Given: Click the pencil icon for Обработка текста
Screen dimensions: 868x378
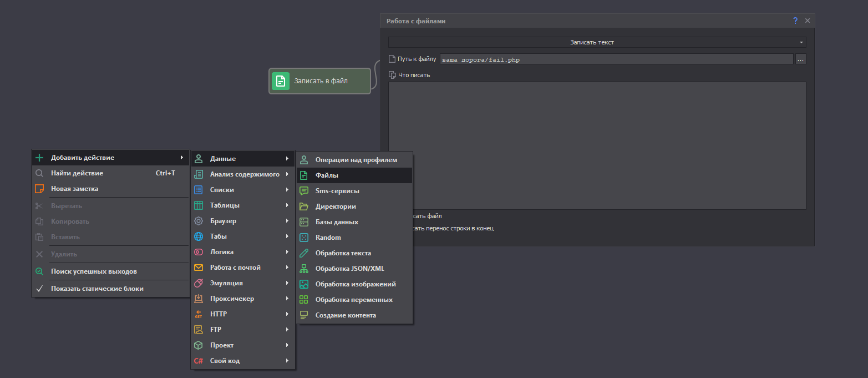Looking at the screenshot, I should (303, 253).
